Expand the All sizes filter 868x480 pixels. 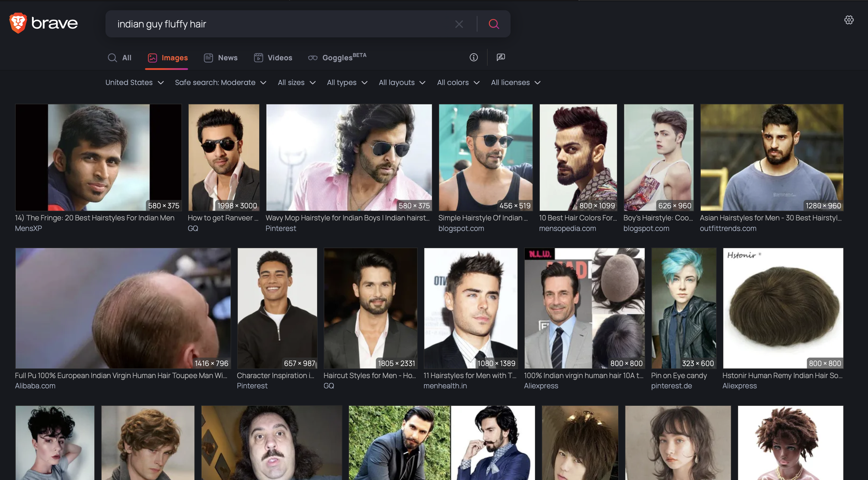coord(297,83)
